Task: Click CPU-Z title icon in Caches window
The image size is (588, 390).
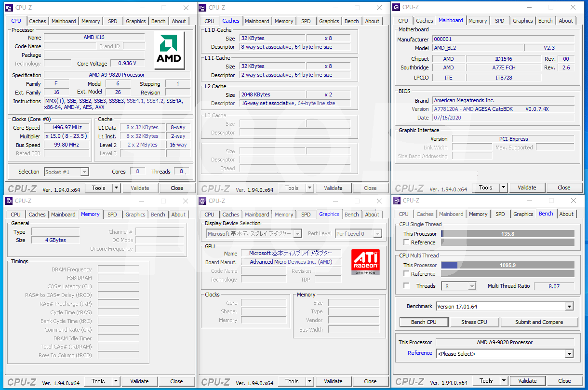Action: (202, 7)
